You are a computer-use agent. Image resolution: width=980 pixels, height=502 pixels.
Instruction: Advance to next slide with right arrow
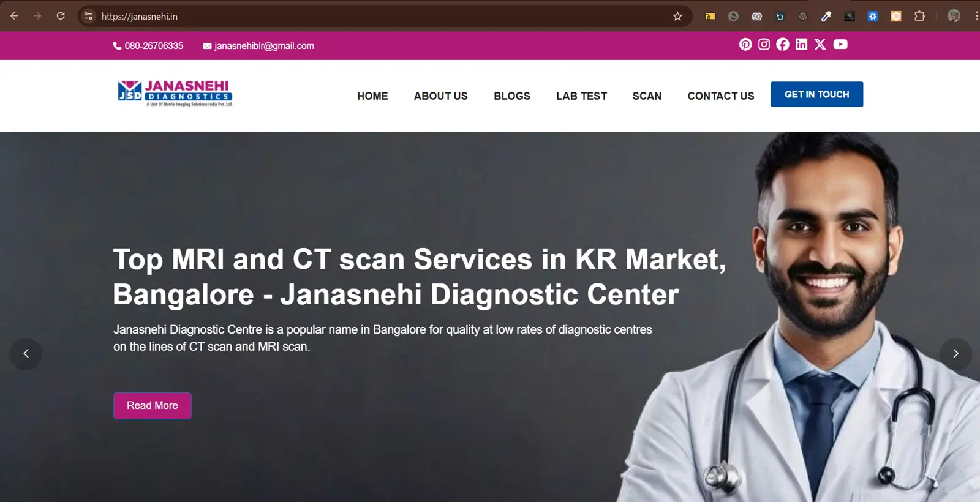point(956,354)
